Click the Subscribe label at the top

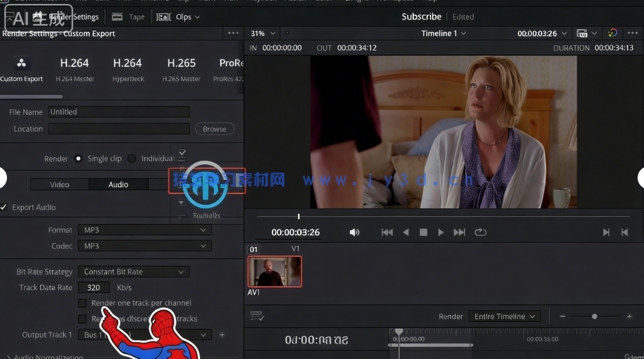tap(421, 17)
